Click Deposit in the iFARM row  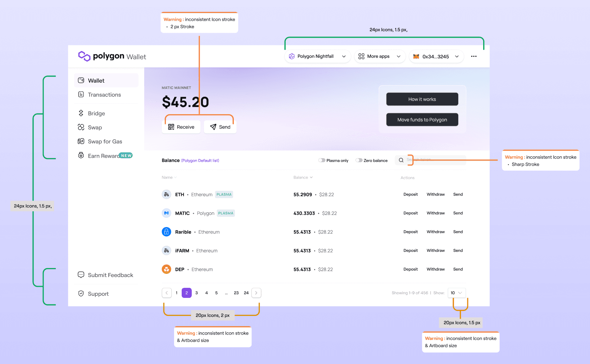(410, 250)
